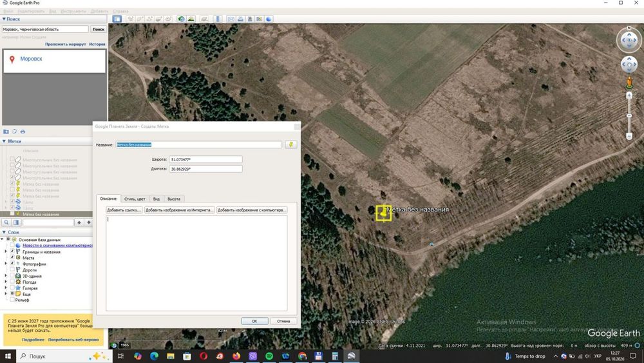The image size is (644, 363).
Task: Click the magnifier search icon in Places panel
Action: [6, 222]
